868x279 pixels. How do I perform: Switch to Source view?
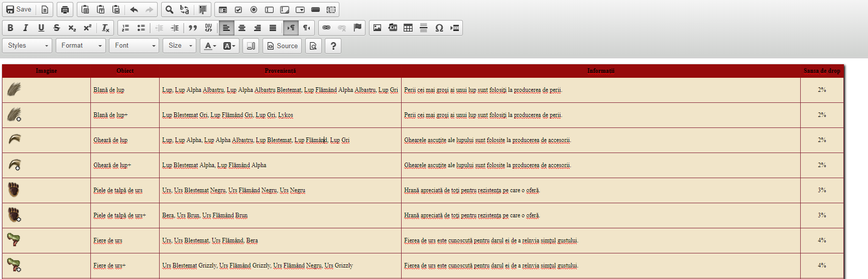tap(282, 46)
